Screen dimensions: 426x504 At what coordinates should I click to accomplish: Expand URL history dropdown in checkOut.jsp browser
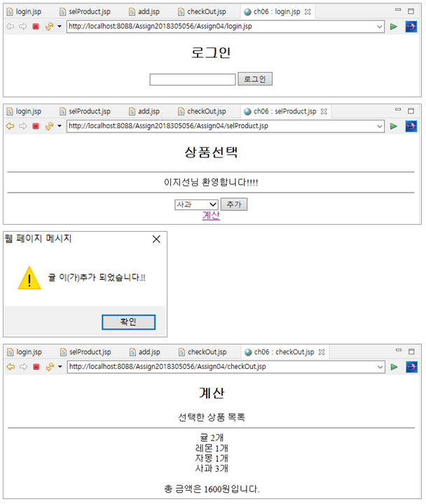tap(380, 367)
